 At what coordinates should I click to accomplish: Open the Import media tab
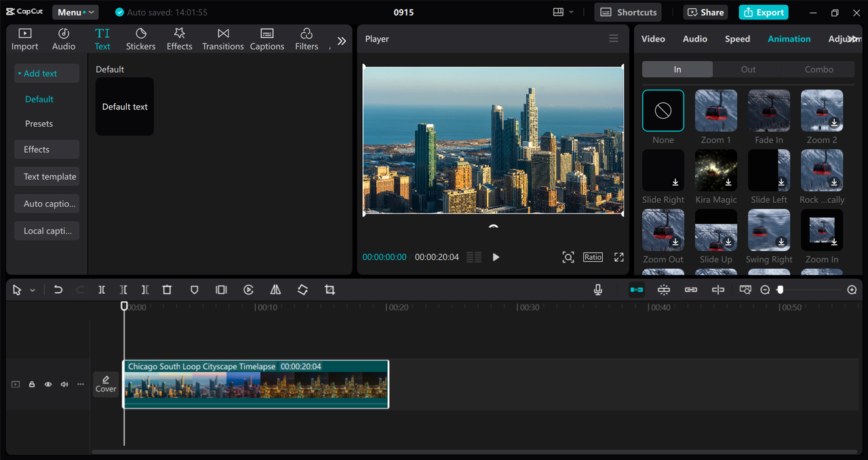click(x=25, y=39)
